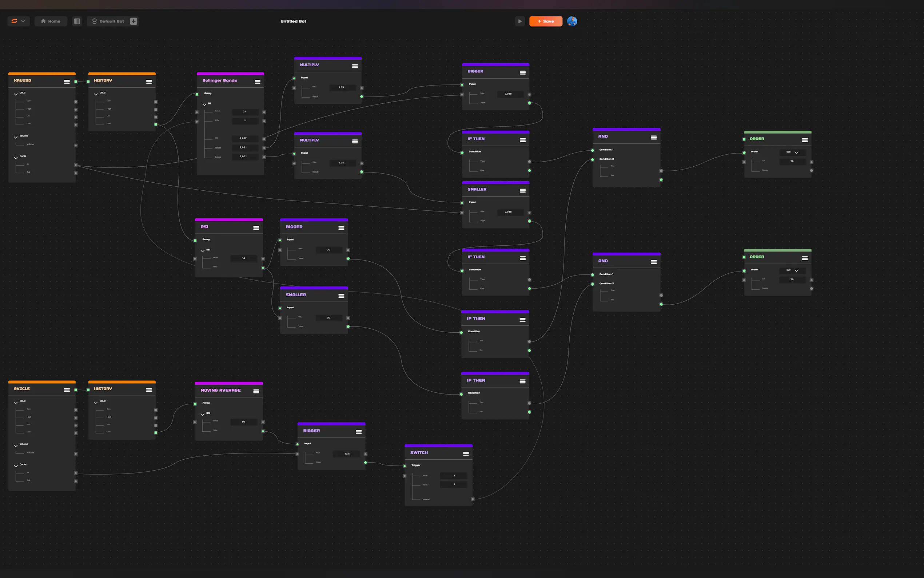The width and height of the screenshot is (924, 578).
Task: Toggle the sidebar panel icon
Action: click(77, 21)
